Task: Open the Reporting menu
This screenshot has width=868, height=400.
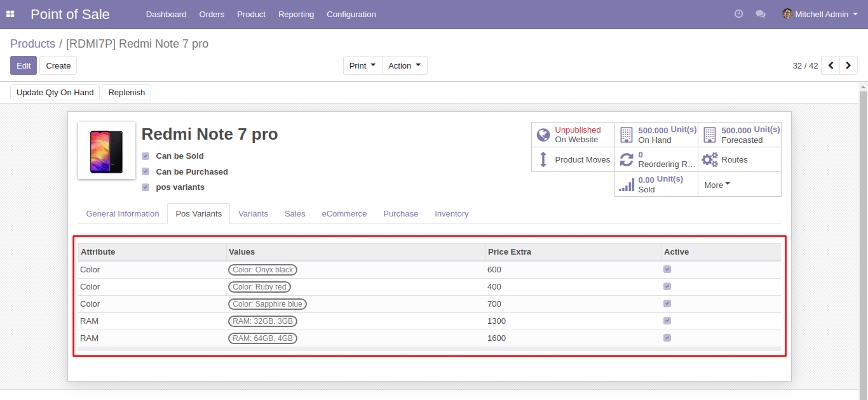Action: 296,14
